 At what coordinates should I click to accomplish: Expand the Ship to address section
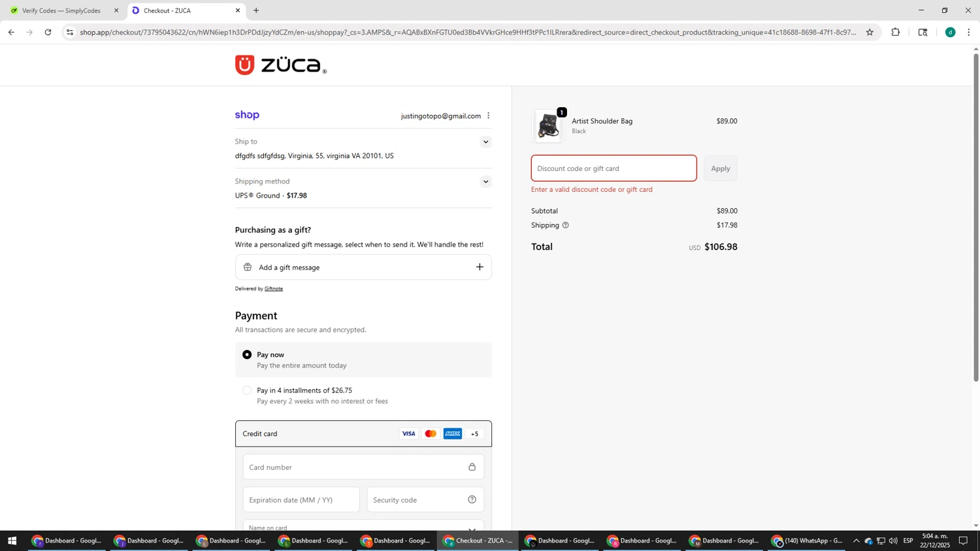(x=485, y=142)
